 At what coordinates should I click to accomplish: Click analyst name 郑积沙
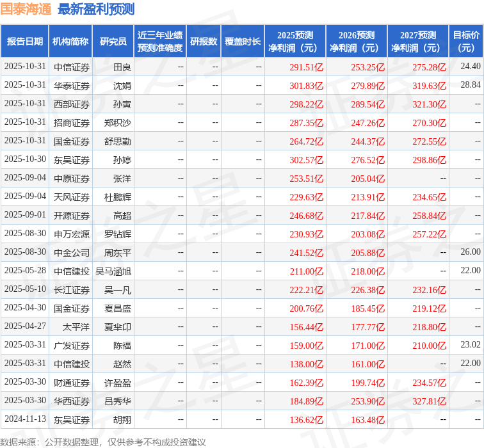point(118,123)
